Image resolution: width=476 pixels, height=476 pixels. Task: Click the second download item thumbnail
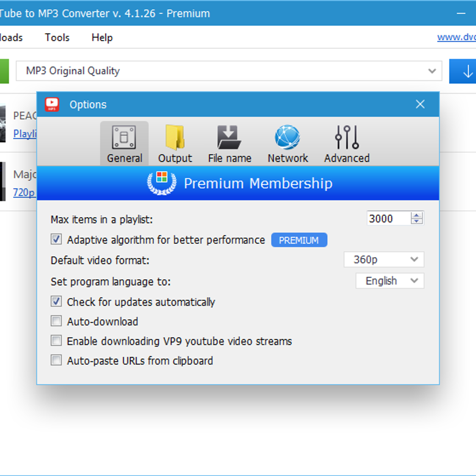[x=3, y=181]
